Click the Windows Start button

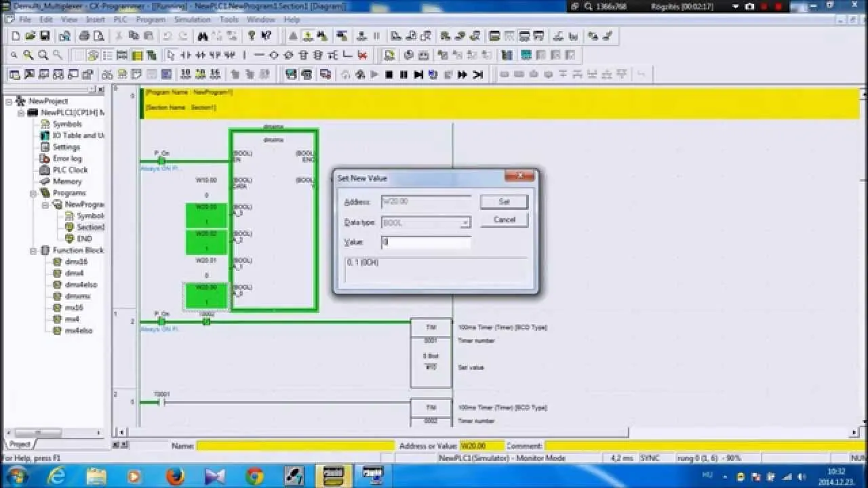[15, 476]
